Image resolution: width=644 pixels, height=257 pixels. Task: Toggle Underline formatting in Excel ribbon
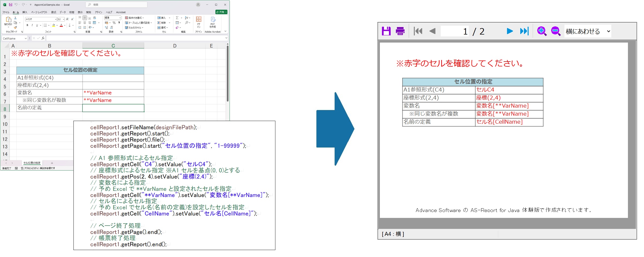coord(37,25)
